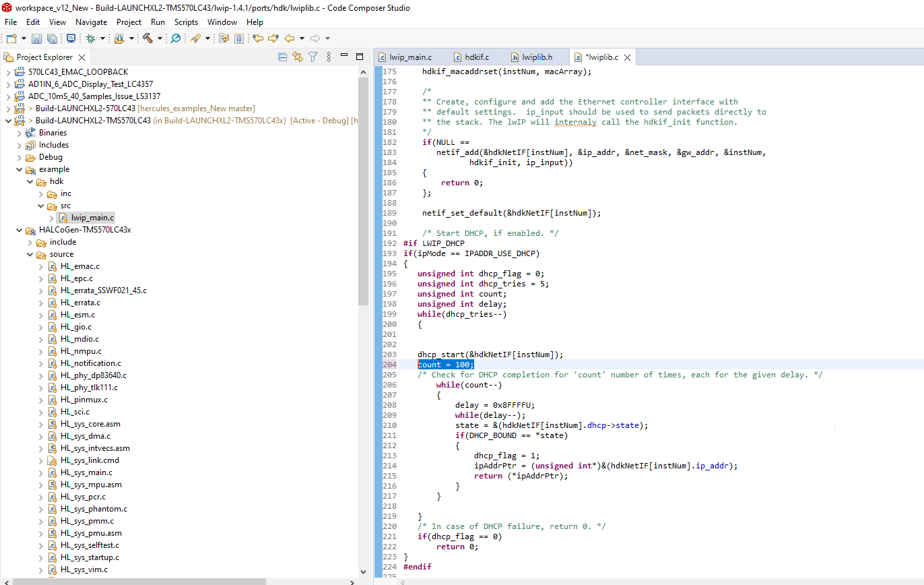
Task: Start debugging with the green bug icon
Action: pyautogui.click(x=90, y=38)
